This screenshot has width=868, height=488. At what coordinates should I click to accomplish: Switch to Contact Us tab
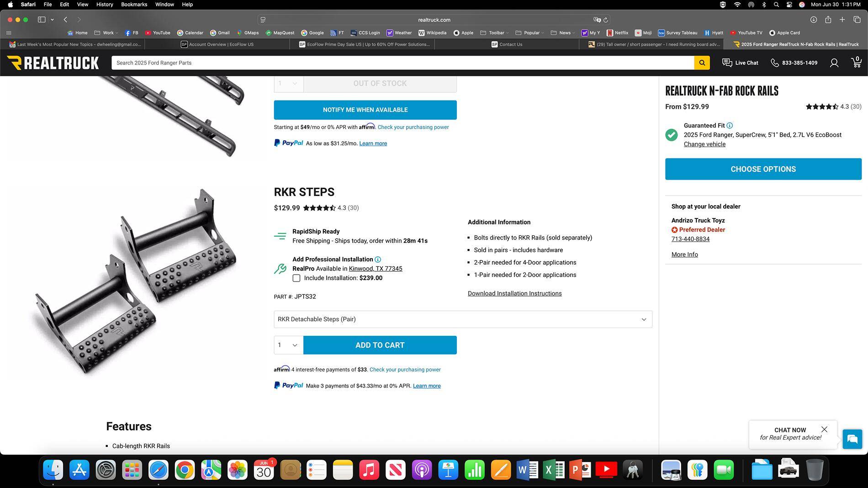point(507,44)
